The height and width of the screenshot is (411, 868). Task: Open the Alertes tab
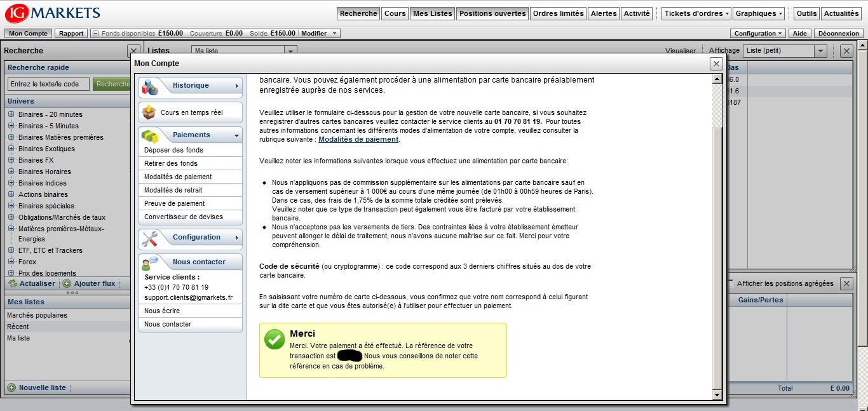604,13
